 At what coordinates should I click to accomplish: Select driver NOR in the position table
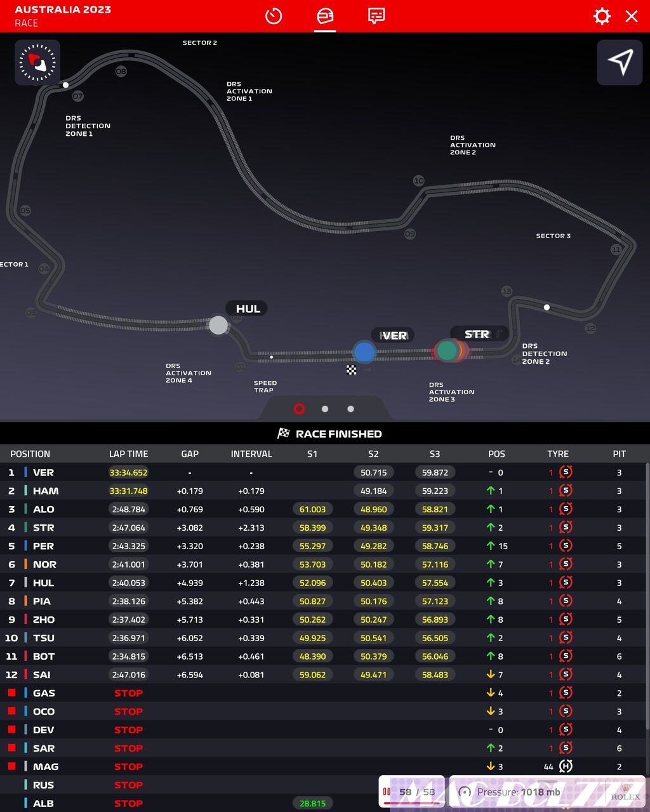point(44,564)
